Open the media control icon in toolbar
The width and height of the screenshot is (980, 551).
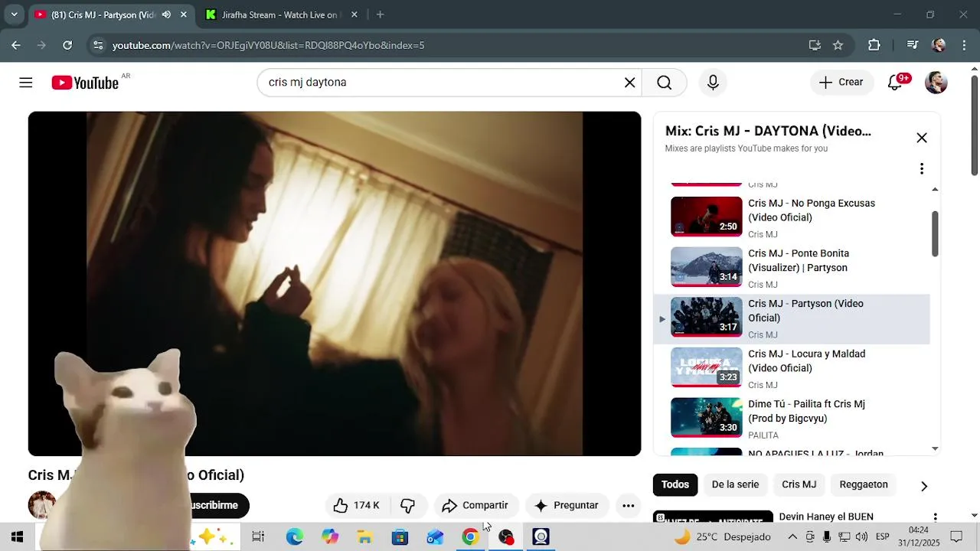[912, 45]
